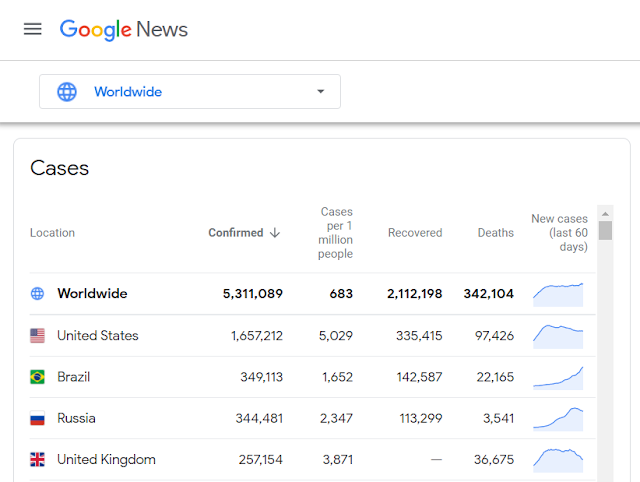Click the Worldwide row globe icon

point(38,294)
